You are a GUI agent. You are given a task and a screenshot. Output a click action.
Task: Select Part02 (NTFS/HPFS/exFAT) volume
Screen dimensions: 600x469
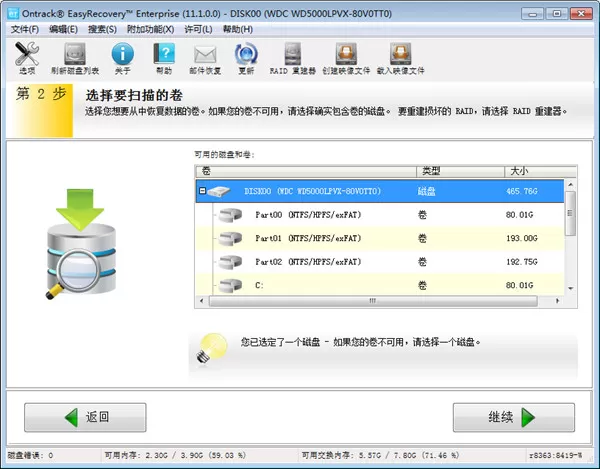[380, 262]
